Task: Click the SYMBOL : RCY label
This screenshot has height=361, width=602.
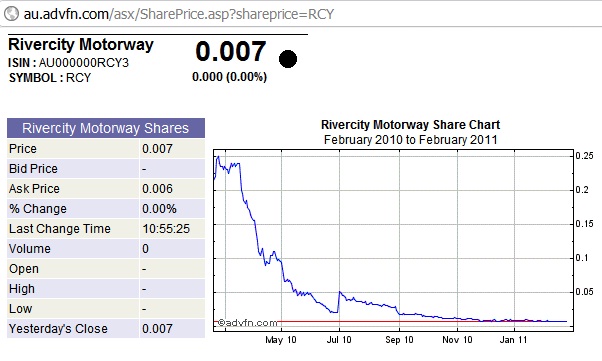Action: click(x=50, y=78)
